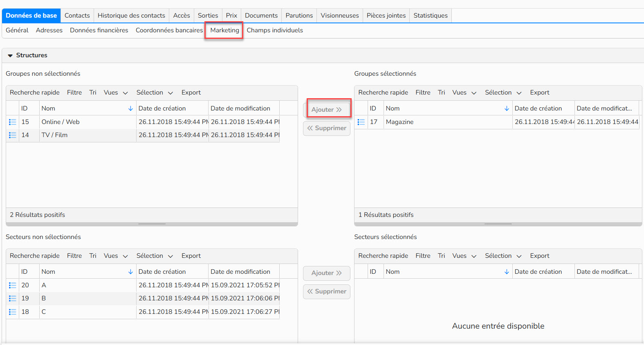Open Vues dropdown in unselected groups toolbar
The height and width of the screenshot is (345, 644).
[x=116, y=92]
